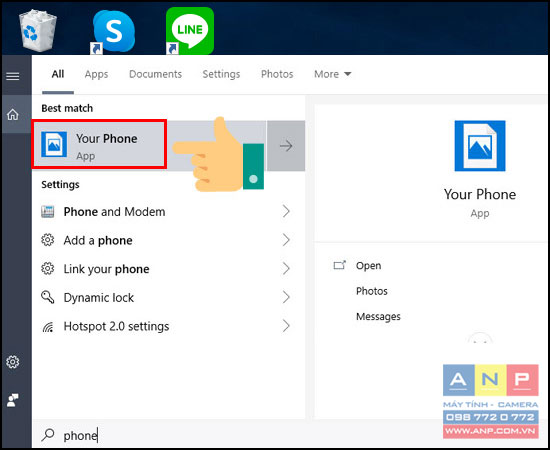Image resolution: width=550 pixels, height=450 pixels.
Task: Expand the Dynamic lock chevron
Action: click(286, 297)
